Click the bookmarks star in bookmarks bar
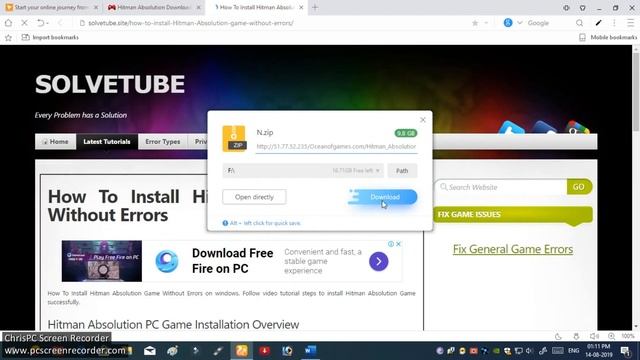Screen dimensions: 640x360 [8, 38]
